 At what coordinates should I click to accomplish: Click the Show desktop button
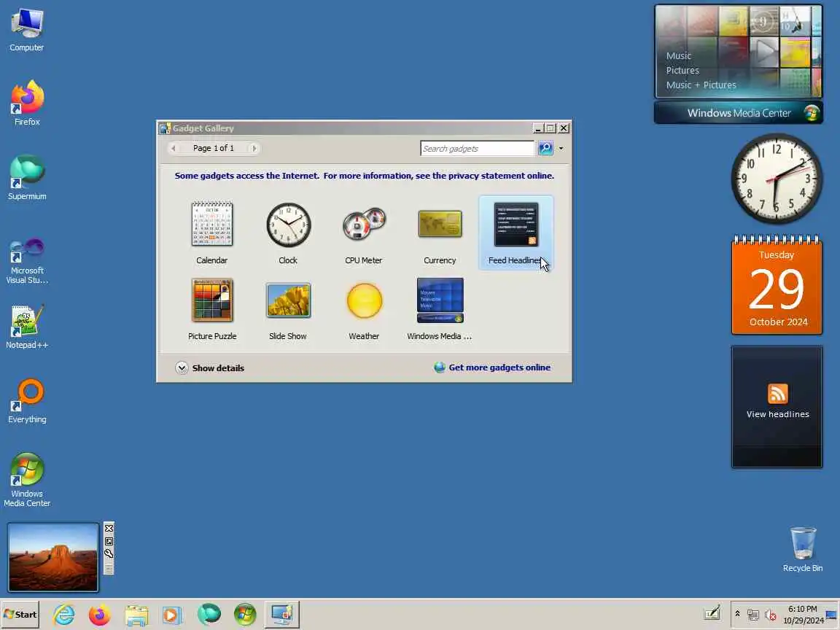831,615
